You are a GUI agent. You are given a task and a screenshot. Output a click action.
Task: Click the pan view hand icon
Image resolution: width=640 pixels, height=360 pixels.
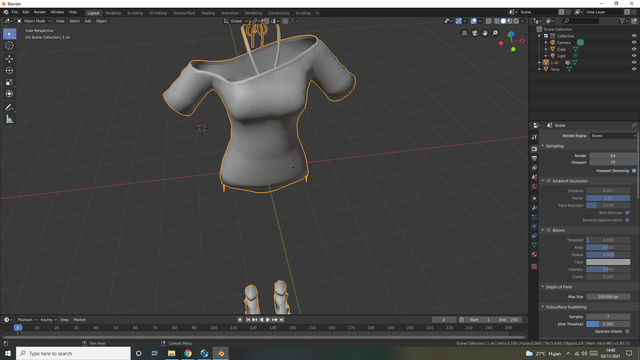coord(485,33)
